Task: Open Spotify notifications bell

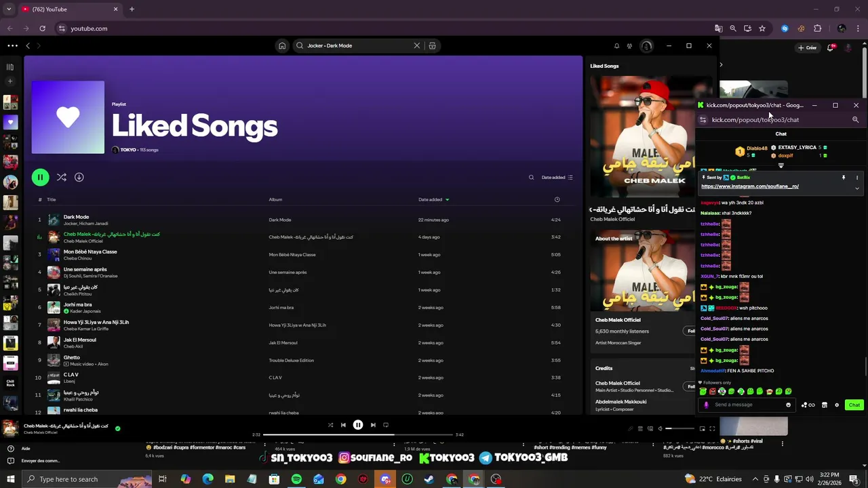Action: 616,46
